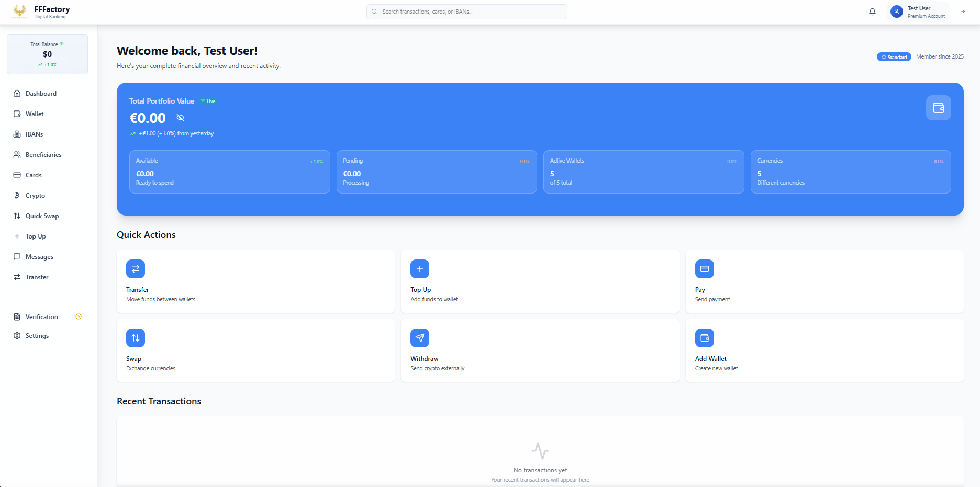Click the Add Wallet icon card
Image resolution: width=980 pixels, height=487 pixels.
pos(704,338)
